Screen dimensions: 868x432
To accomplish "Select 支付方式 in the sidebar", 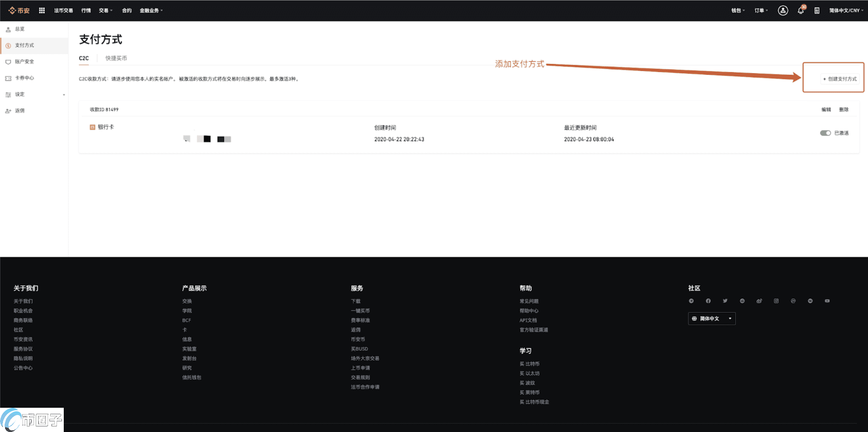I will point(34,45).
